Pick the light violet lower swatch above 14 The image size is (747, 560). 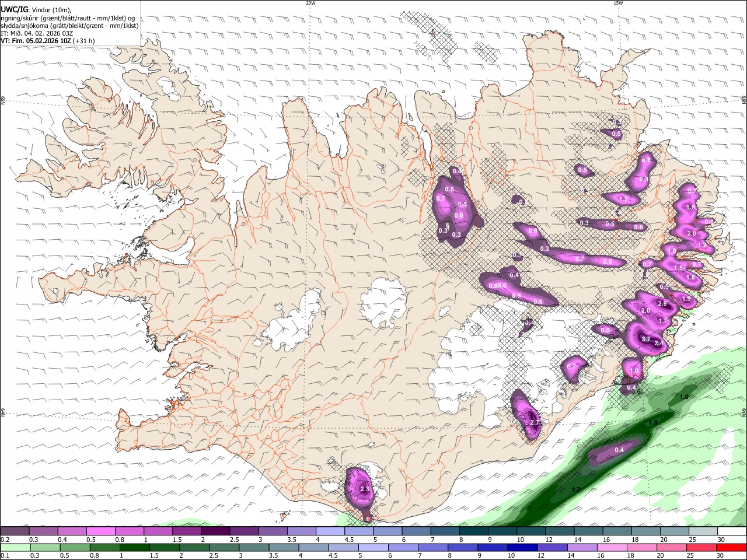click(582, 548)
